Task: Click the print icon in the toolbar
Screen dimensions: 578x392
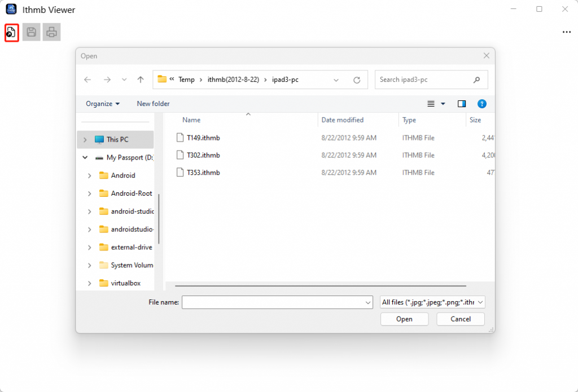Action: pos(51,32)
